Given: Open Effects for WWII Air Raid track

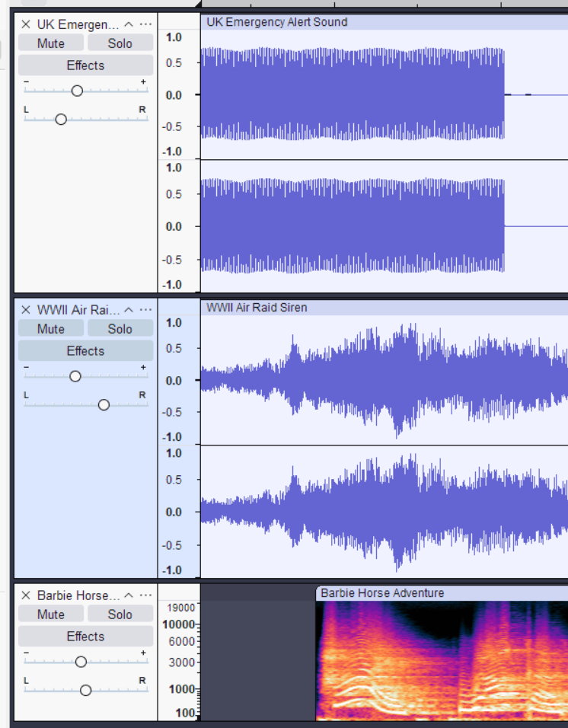Looking at the screenshot, I should click(85, 351).
